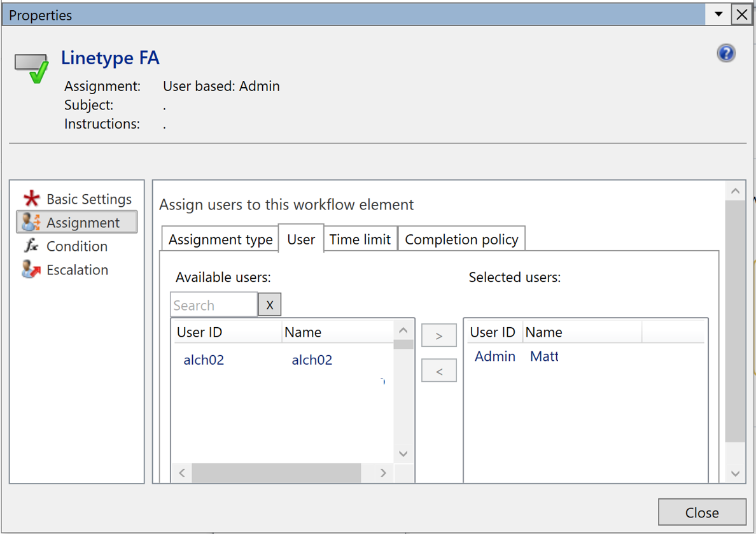The width and height of the screenshot is (756, 534).
Task: Click the main panel scroll down arrow
Action: pyautogui.click(x=735, y=474)
